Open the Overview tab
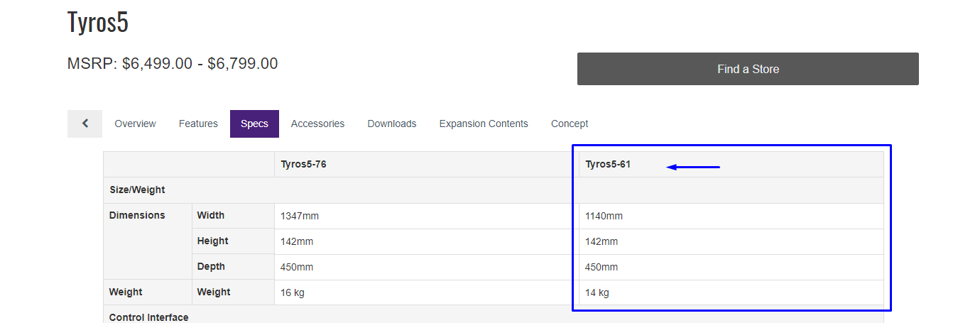Image resolution: width=980 pixels, height=323 pixels. tap(135, 124)
